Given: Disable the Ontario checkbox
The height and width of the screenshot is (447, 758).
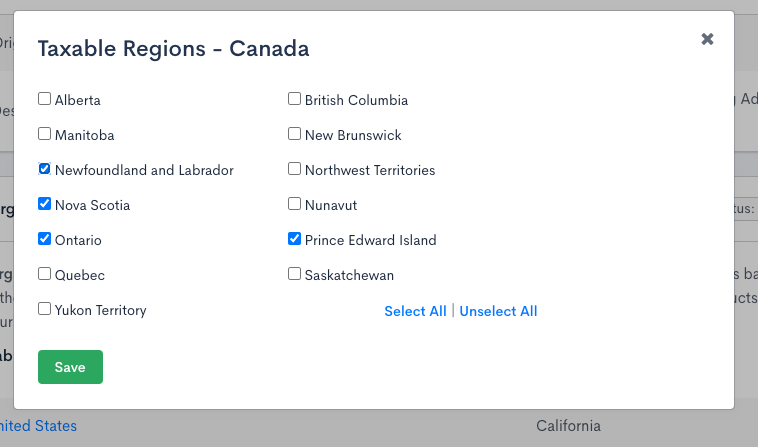Looking at the screenshot, I should 45,239.
